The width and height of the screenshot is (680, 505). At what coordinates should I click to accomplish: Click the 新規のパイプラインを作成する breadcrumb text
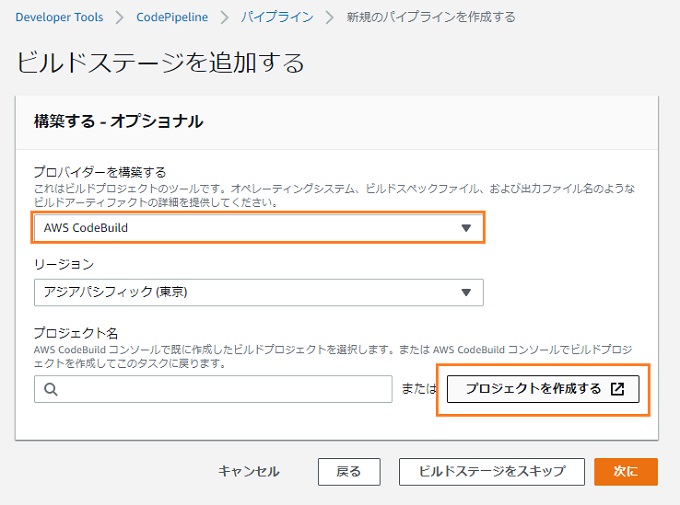coord(431,17)
